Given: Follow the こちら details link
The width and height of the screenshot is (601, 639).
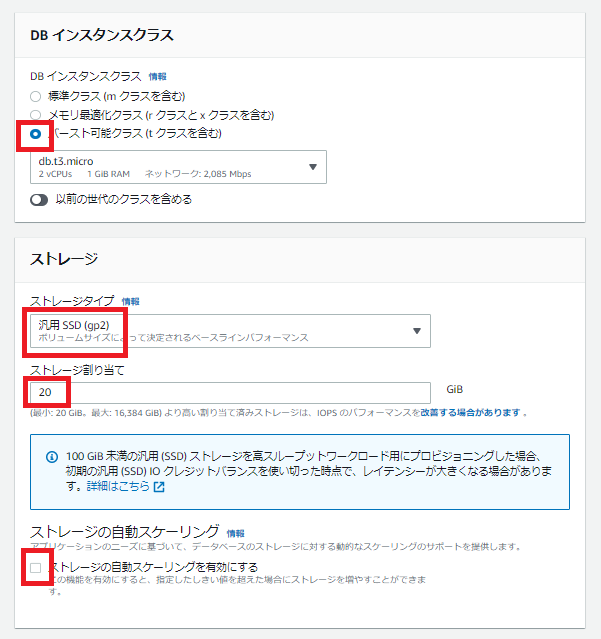Looking at the screenshot, I should point(134,487).
